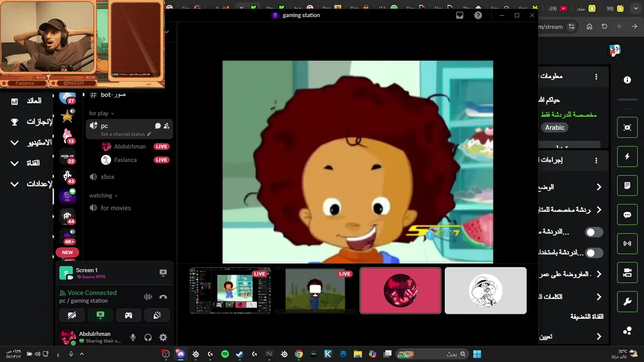Expand الاستديو in left sidebar

click(15, 143)
